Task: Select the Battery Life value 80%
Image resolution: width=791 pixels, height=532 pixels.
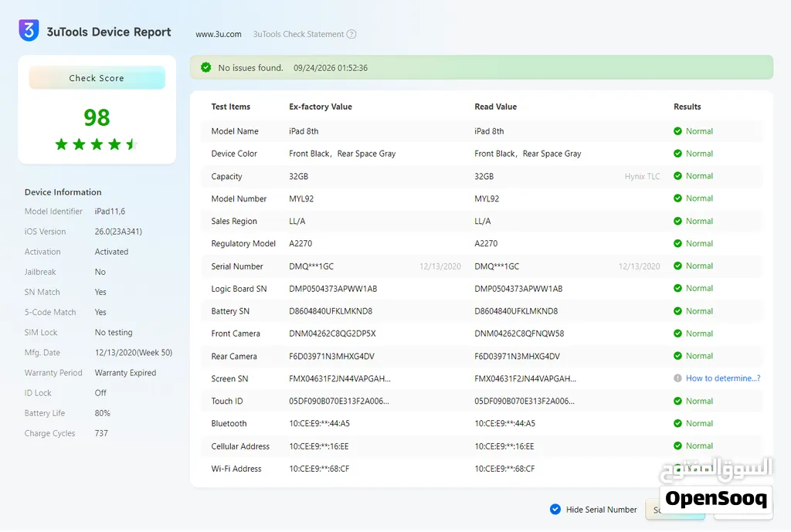Action: pyautogui.click(x=103, y=413)
